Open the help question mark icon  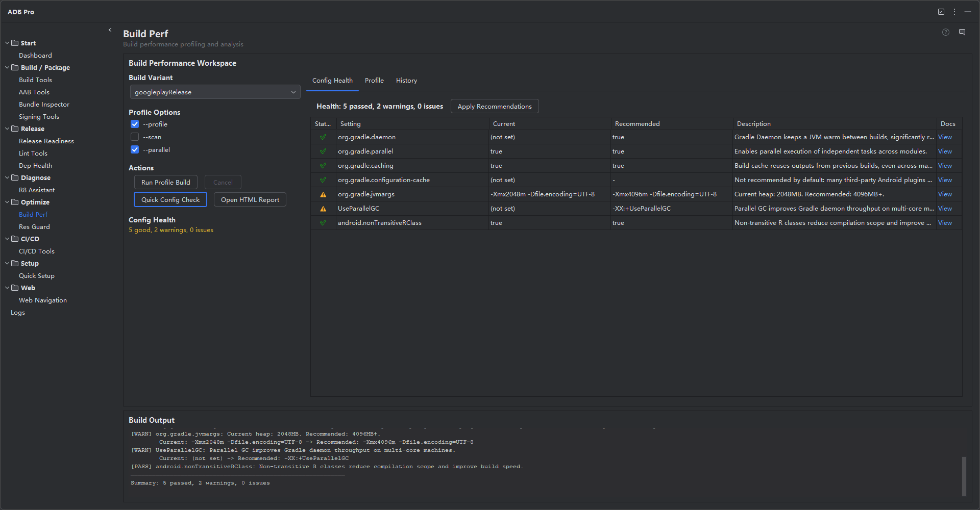tap(946, 32)
